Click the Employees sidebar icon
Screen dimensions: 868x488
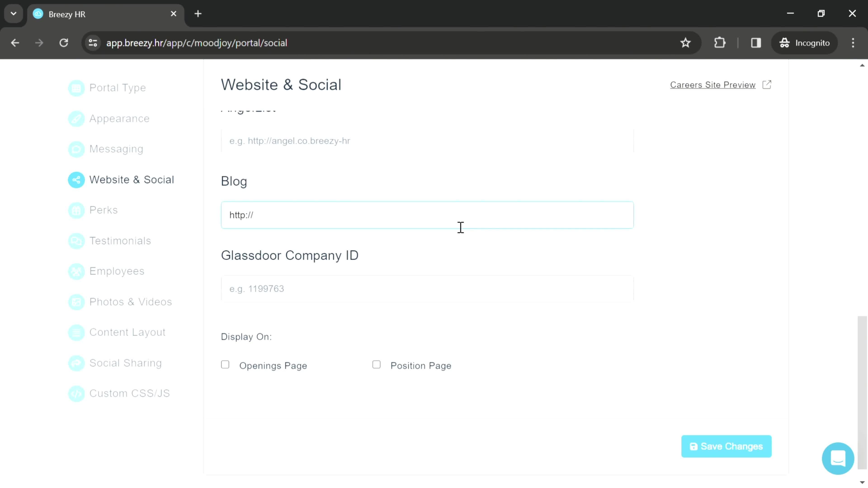coord(76,271)
